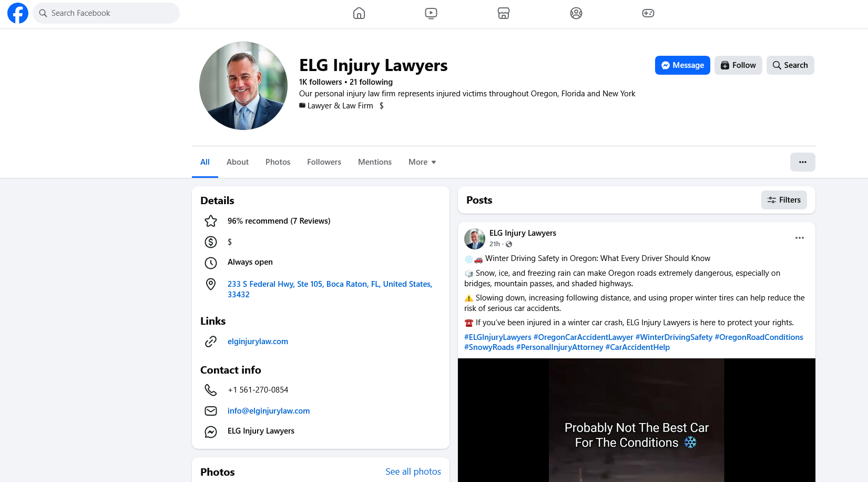Screen dimensions: 868x482
Task: Open the page options ellipsis next to tabs
Action: [802, 162]
